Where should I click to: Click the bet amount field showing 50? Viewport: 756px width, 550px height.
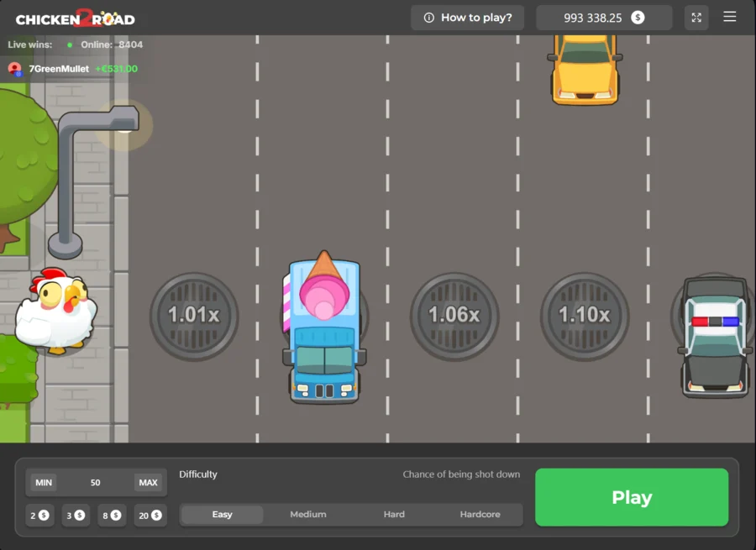(96, 483)
